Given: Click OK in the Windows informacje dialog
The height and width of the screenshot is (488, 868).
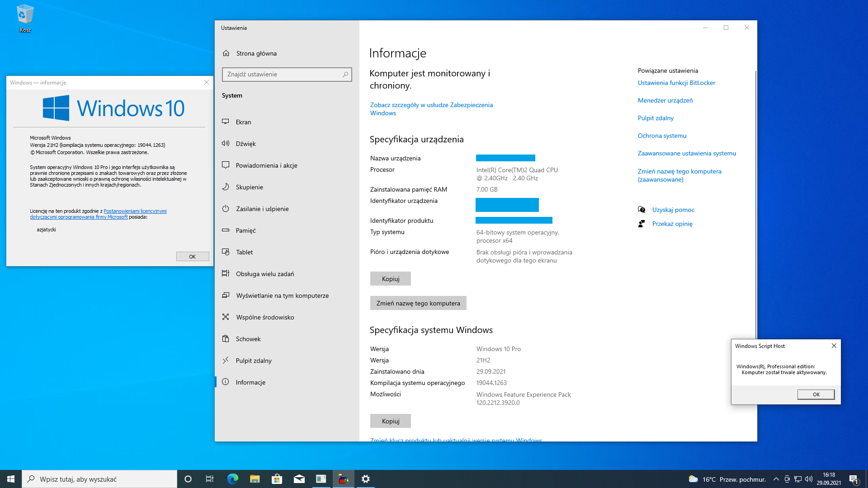Looking at the screenshot, I should pyautogui.click(x=193, y=257).
